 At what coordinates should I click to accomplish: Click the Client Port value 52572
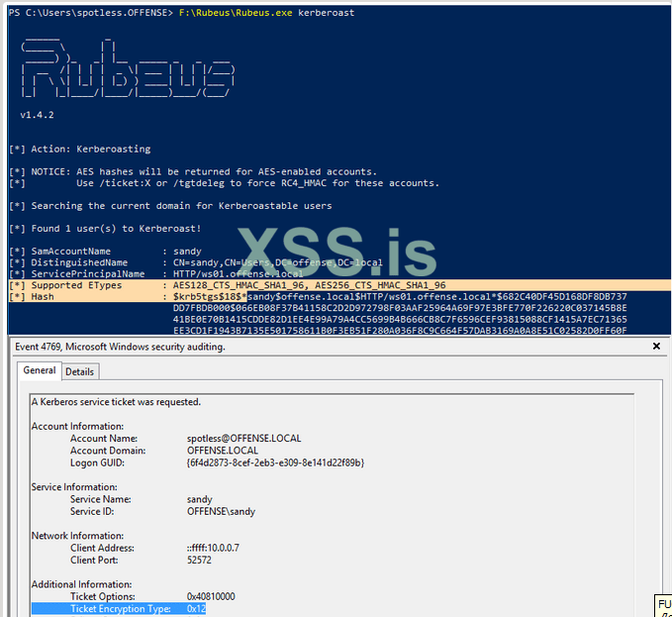coord(199,560)
